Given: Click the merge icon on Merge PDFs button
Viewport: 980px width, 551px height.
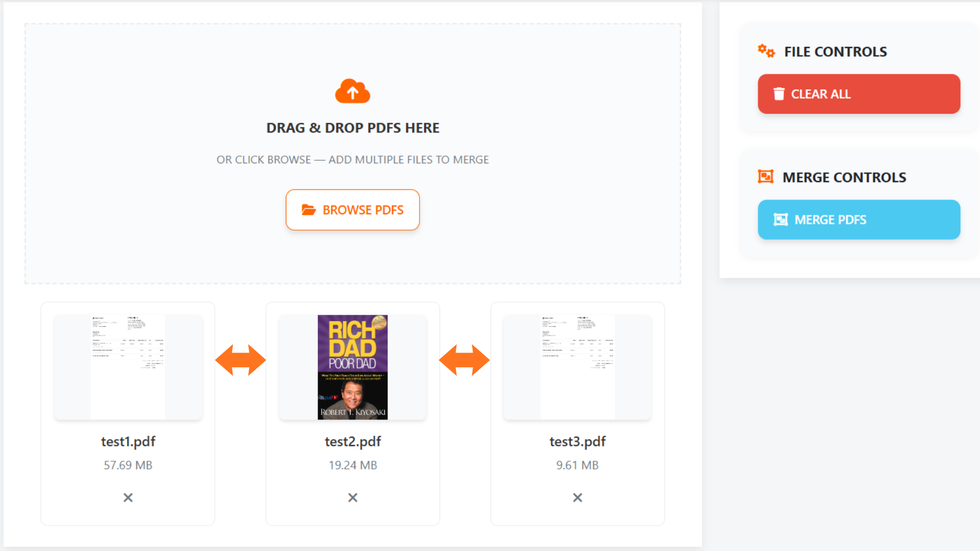Looking at the screenshot, I should 780,219.
